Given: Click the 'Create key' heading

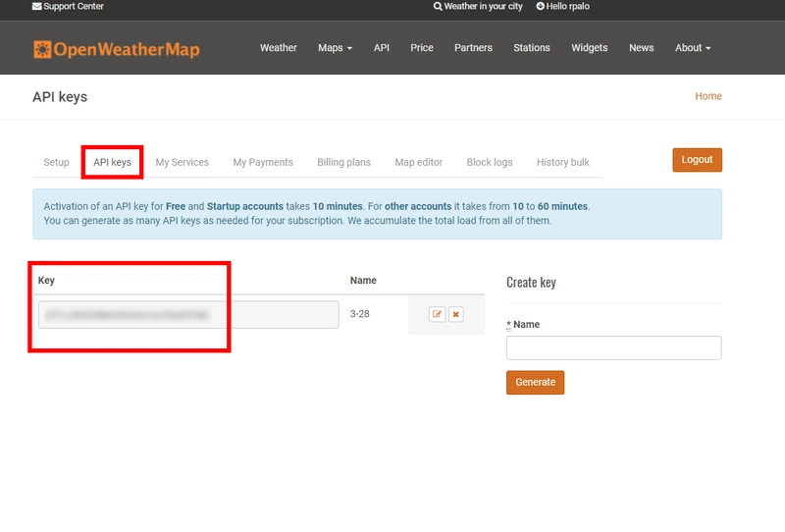Looking at the screenshot, I should coord(531,283).
